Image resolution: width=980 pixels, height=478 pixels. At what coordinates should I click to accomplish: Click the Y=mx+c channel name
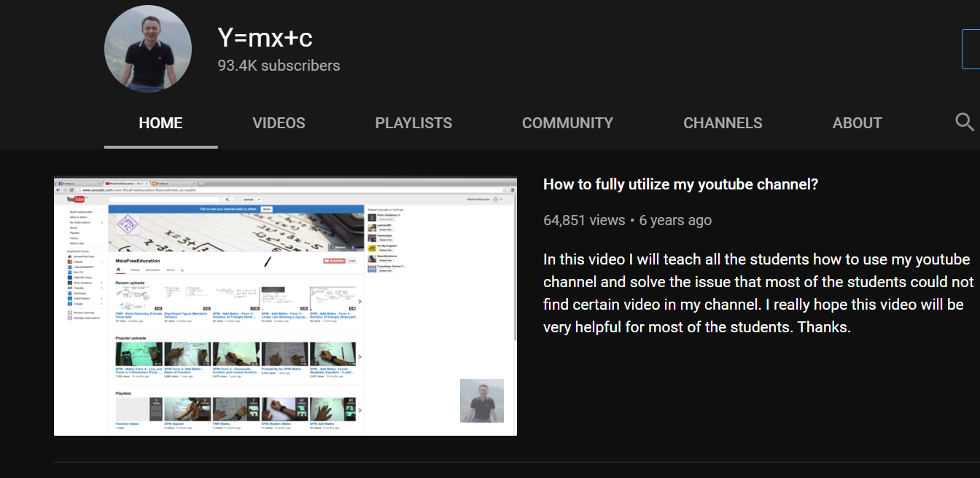pos(265,38)
